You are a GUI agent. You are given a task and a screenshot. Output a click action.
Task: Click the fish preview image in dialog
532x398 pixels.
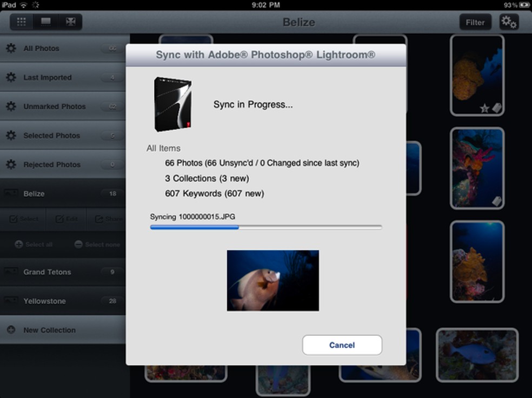[273, 280]
